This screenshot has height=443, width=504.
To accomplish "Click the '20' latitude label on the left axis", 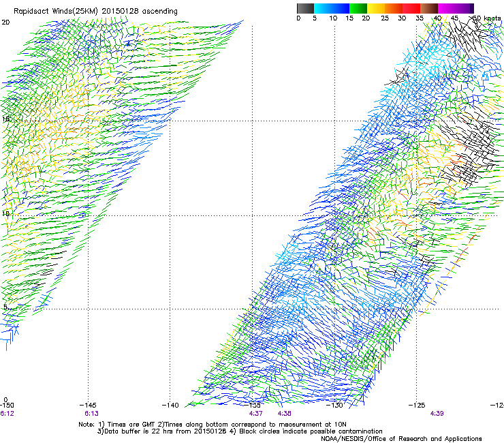I will tap(5, 22).
